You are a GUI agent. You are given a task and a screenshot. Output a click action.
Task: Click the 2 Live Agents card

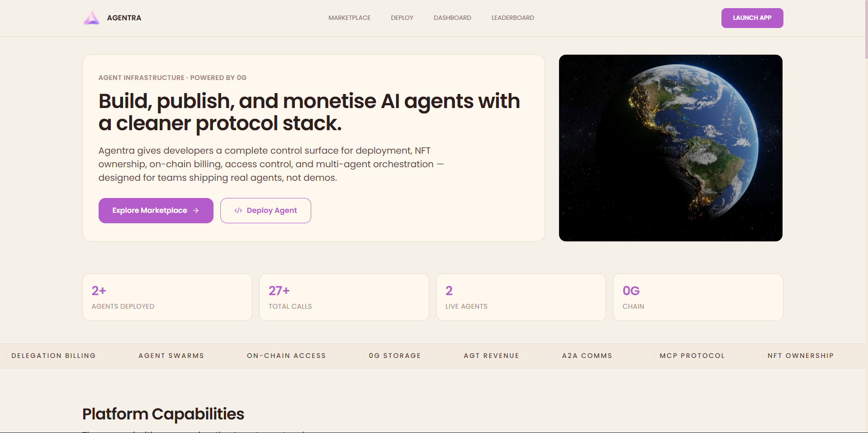click(x=521, y=297)
